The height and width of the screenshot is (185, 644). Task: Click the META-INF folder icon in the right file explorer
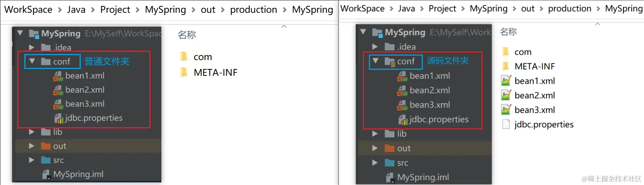point(506,66)
